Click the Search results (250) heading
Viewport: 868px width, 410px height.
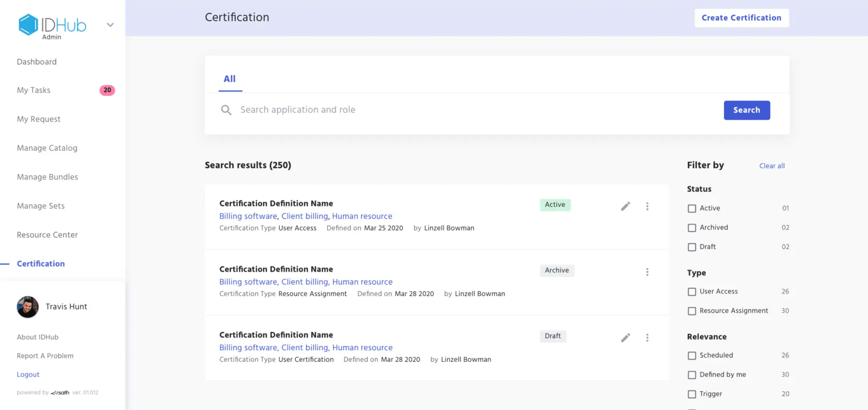(248, 165)
